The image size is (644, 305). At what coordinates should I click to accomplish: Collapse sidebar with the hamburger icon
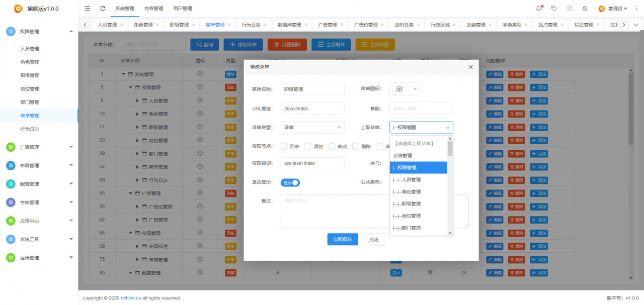pos(88,9)
